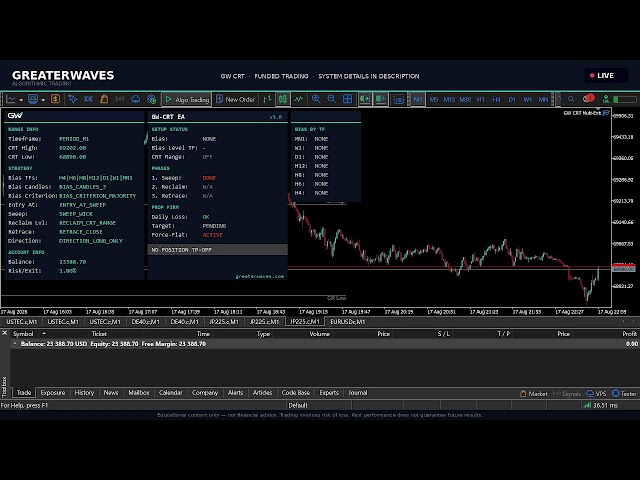Click the Profit column header
The image size is (640, 480).
pyautogui.click(x=629, y=334)
